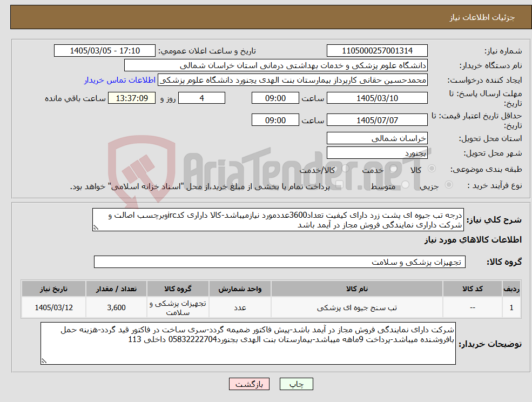
Task: Click the resize handle of description textarea
Action: coord(96,228)
